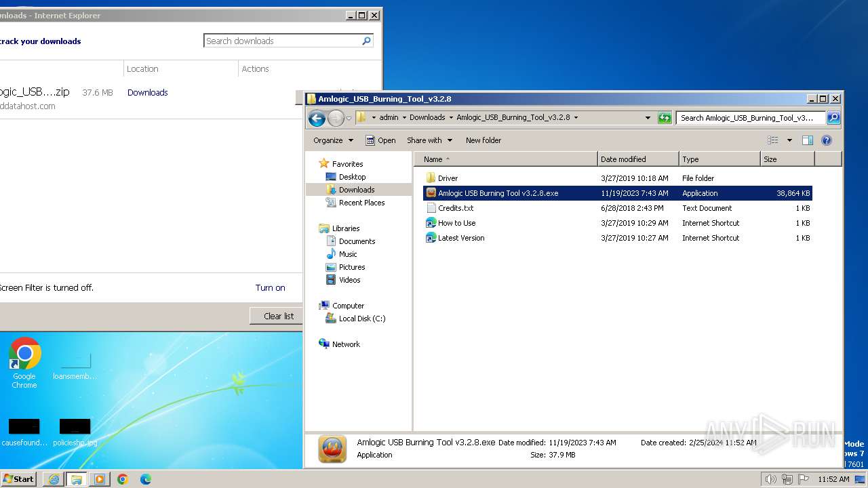This screenshot has height=488, width=868.
Task: Open the Windows Start menu
Action: 18,479
